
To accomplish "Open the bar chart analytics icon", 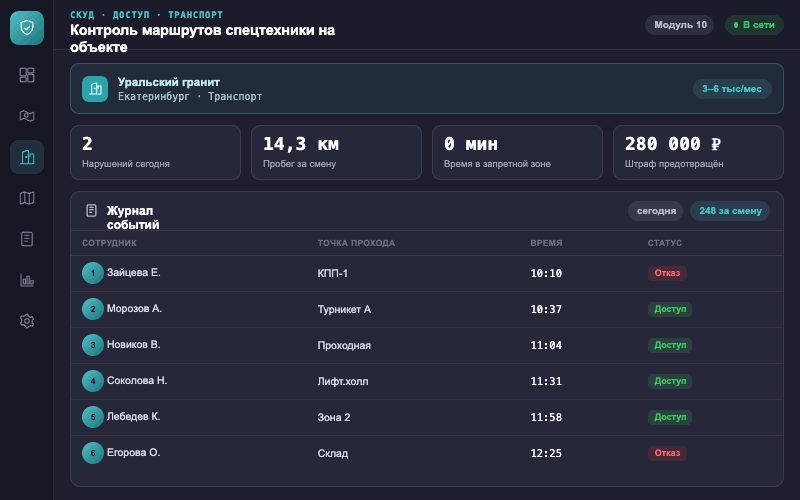I will pos(27,280).
